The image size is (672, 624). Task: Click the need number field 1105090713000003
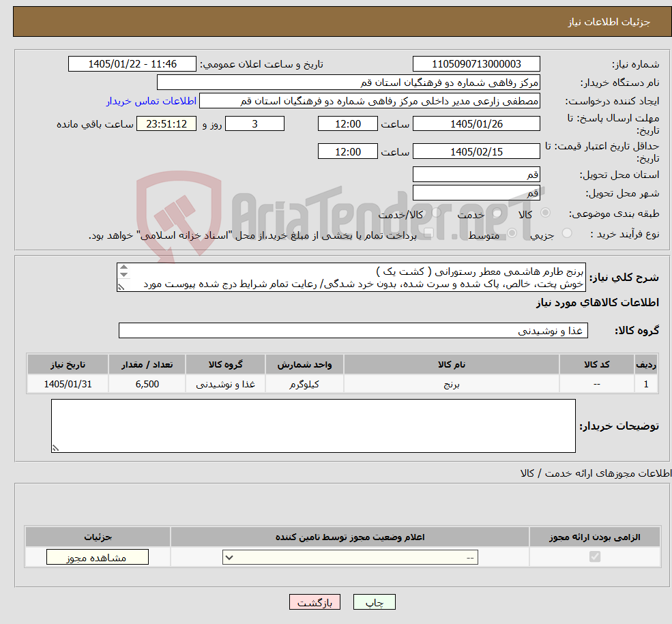tap(476, 64)
